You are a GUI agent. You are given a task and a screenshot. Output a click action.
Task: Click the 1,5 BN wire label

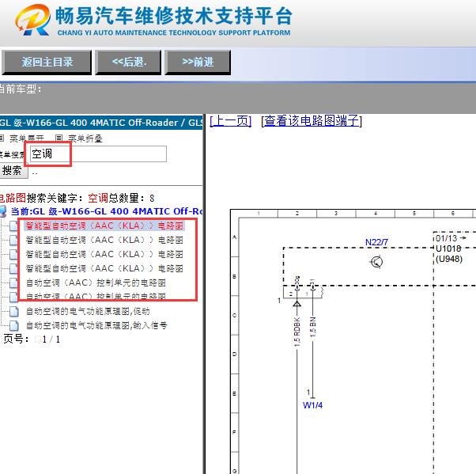point(313,327)
